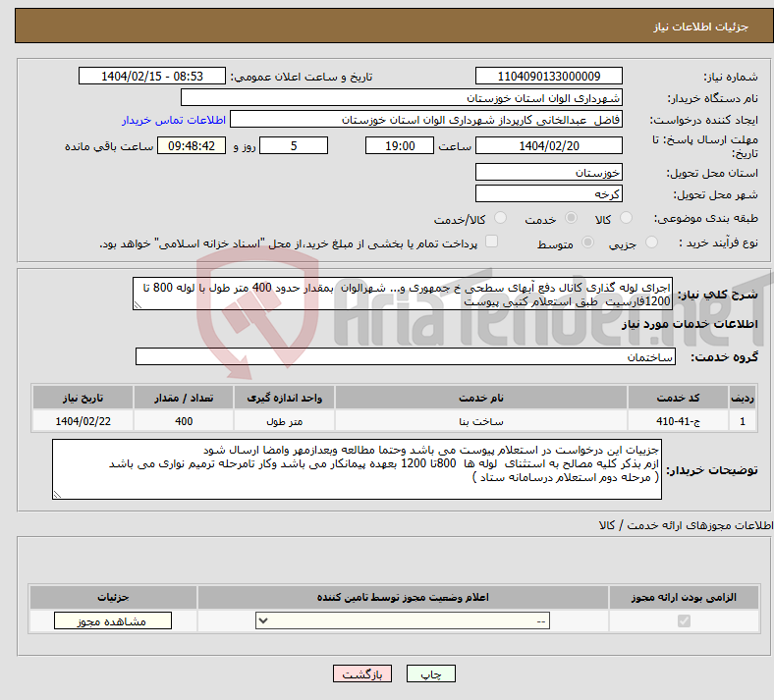This screenshot has width=774, height=700.
Task: Click the service group field ساختمان
Action: (406, 356)
